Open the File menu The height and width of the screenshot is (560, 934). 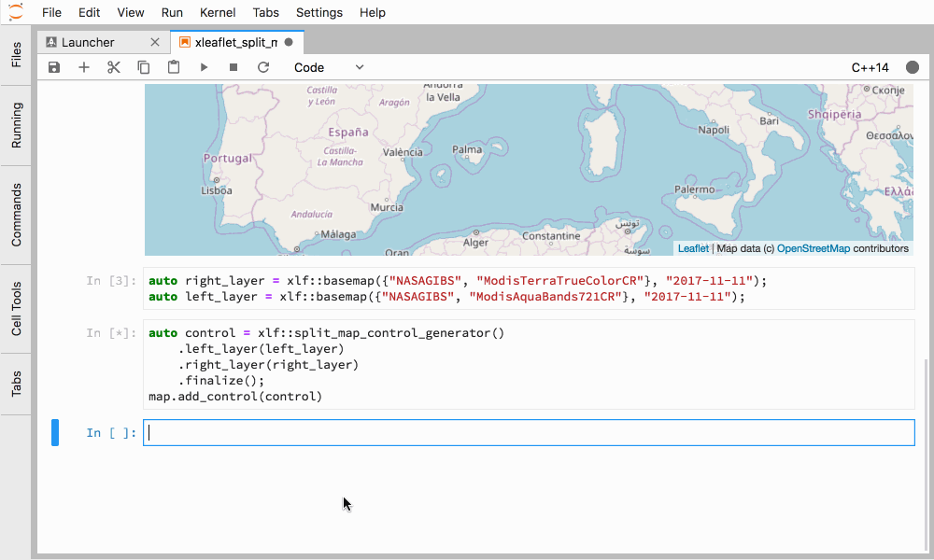[x=51, y=12]
